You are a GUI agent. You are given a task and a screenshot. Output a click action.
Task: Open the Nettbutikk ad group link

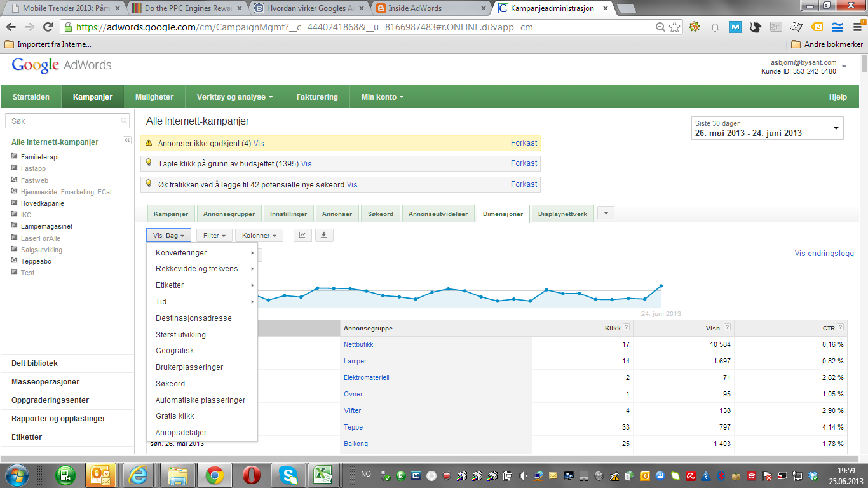coord(358,344)
